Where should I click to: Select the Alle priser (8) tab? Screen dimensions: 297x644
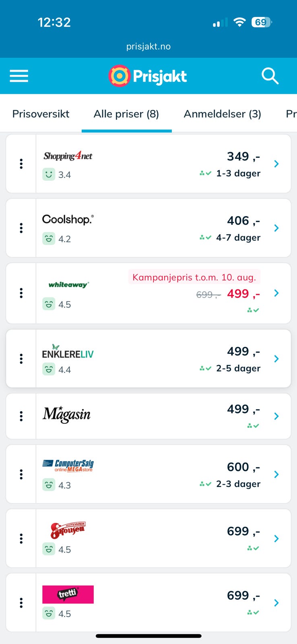point(126,114)
